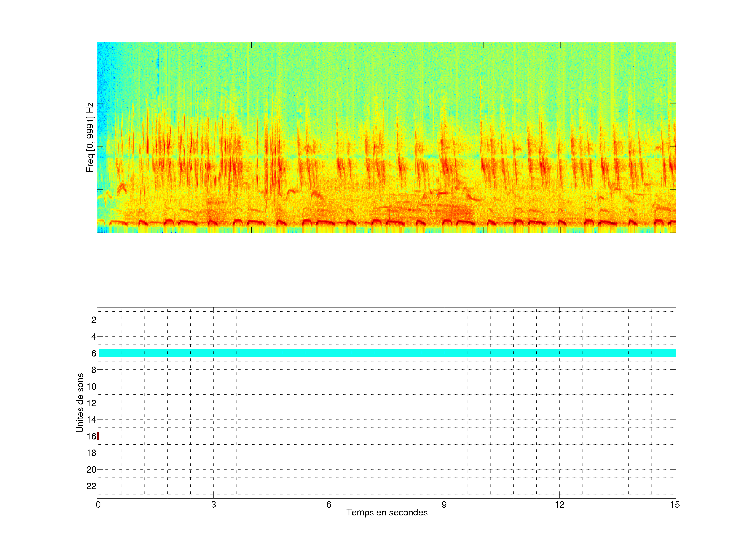This screenshot has width=747, height=560.
Task: Click the y-axis tick label 2
Action: click(x=94, y=320)
